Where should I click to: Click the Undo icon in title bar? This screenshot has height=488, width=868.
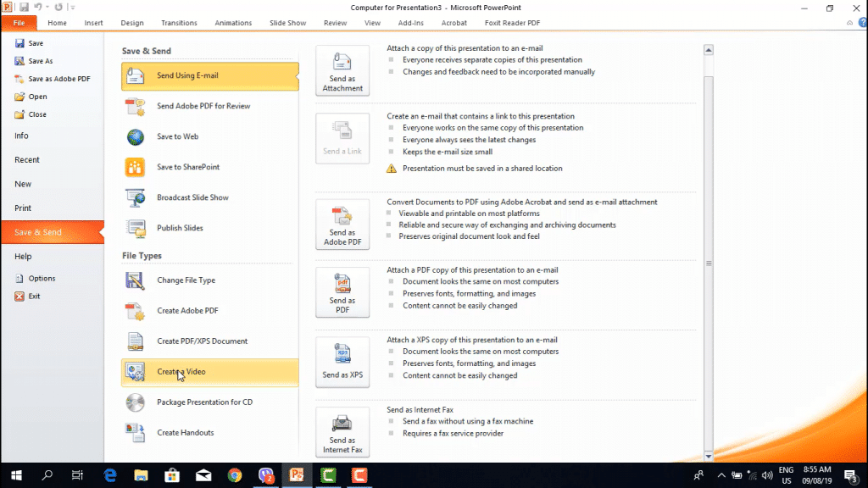point(38,7)
